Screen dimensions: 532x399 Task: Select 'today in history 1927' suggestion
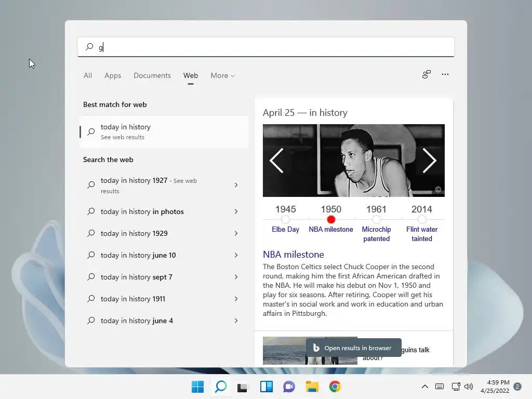164,185
